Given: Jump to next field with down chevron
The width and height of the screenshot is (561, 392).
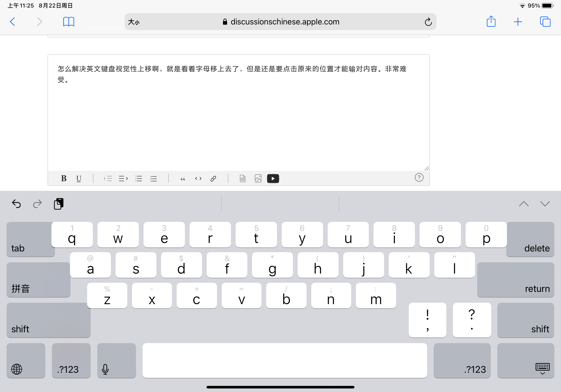Looking at the screenshot, I should point(545,204).
